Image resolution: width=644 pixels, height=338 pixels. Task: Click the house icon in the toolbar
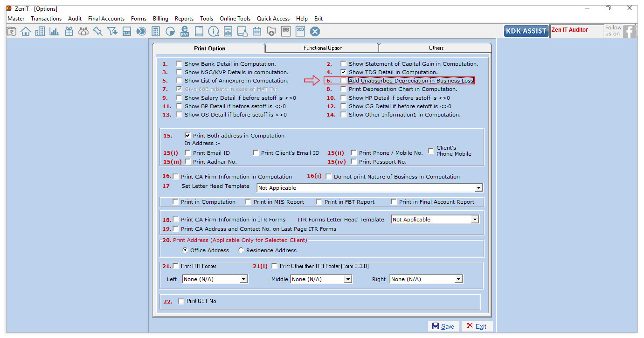pyautogui.click(x=26, y=31)
